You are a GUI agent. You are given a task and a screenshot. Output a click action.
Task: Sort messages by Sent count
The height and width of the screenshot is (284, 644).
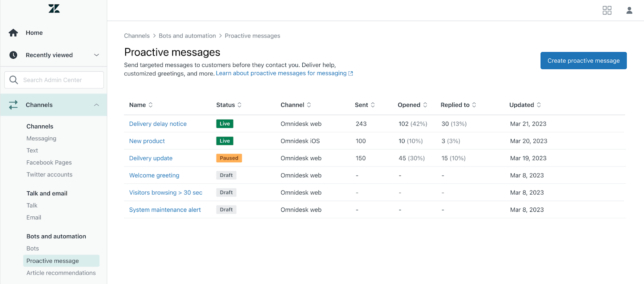pos(373,105)
